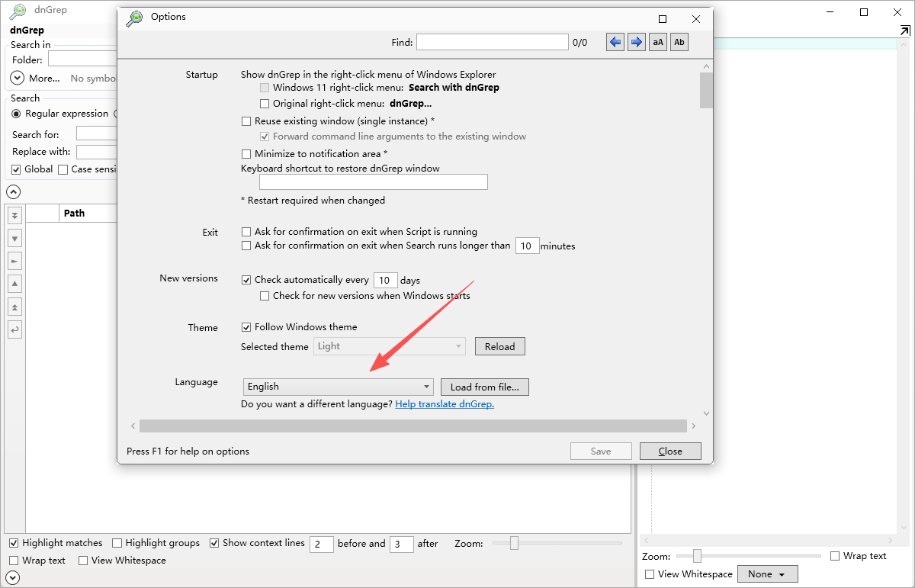Image resolution: width=915 pixels, height=588 pixels.
Task: Click the next result down arrow icon in sidebar
Action: click(x=15, y=239)
